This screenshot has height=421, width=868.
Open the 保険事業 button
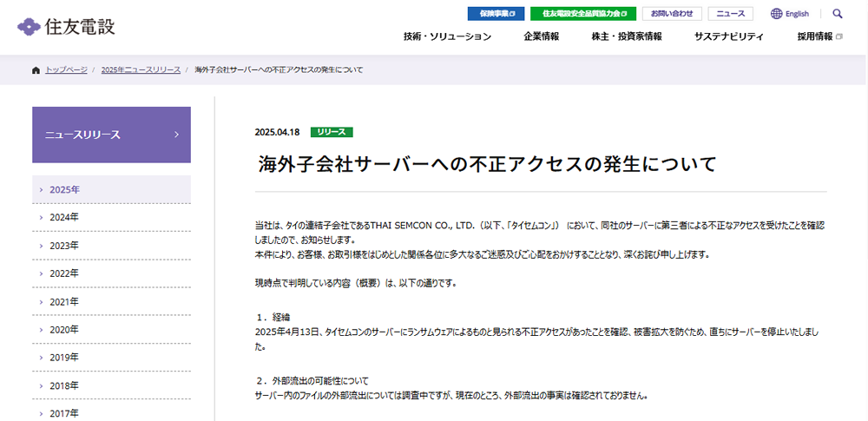pos(496,14)
